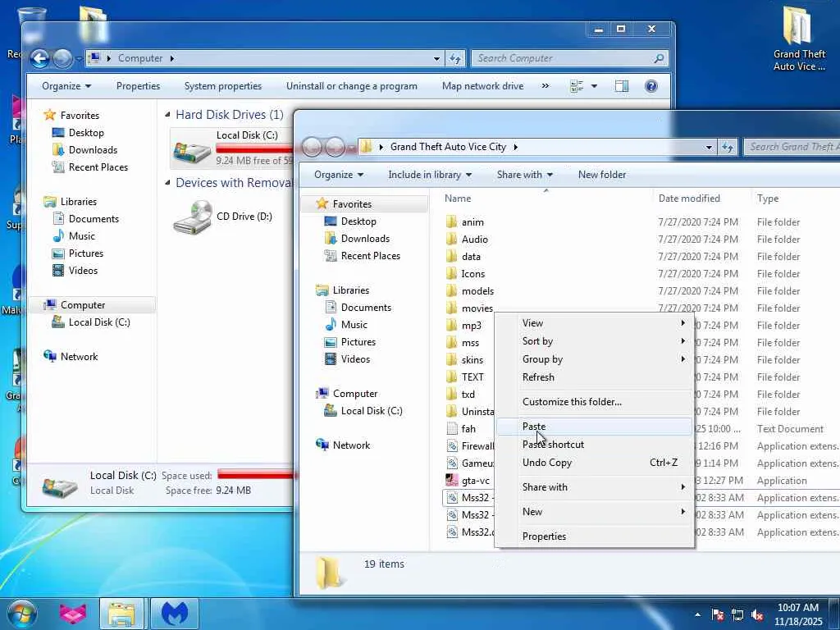Open Customize this folder... entry

pos(594,402)
